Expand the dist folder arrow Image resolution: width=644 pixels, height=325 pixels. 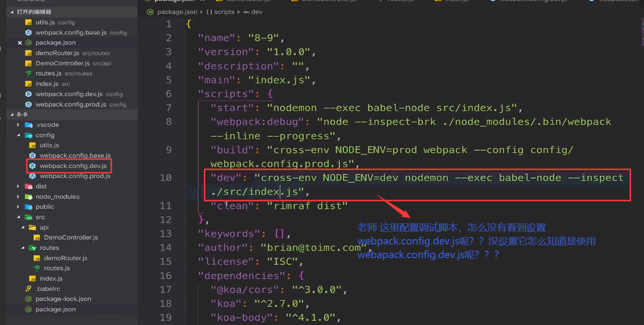click(x=19, y=186)
